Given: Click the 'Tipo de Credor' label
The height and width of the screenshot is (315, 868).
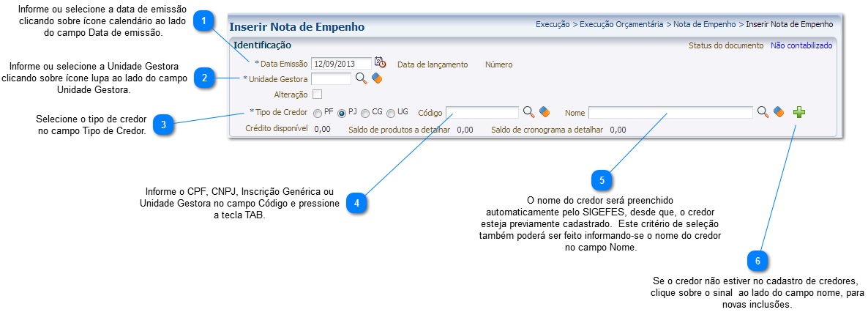Looking at the screenshot, I should pyautogui.click(x=281, y=112).
